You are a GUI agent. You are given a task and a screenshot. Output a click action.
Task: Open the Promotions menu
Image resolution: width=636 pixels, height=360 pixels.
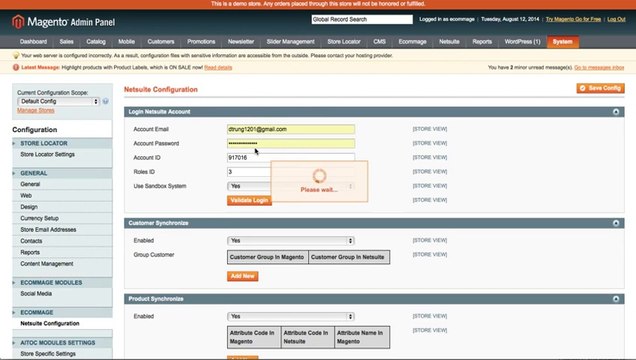coord(201,42)
